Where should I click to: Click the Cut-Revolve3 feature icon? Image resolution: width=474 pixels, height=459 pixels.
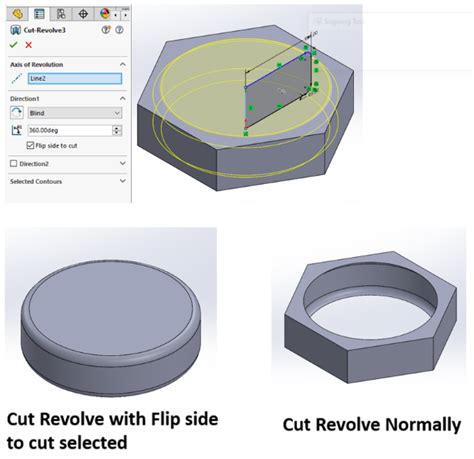click(15, 30)
